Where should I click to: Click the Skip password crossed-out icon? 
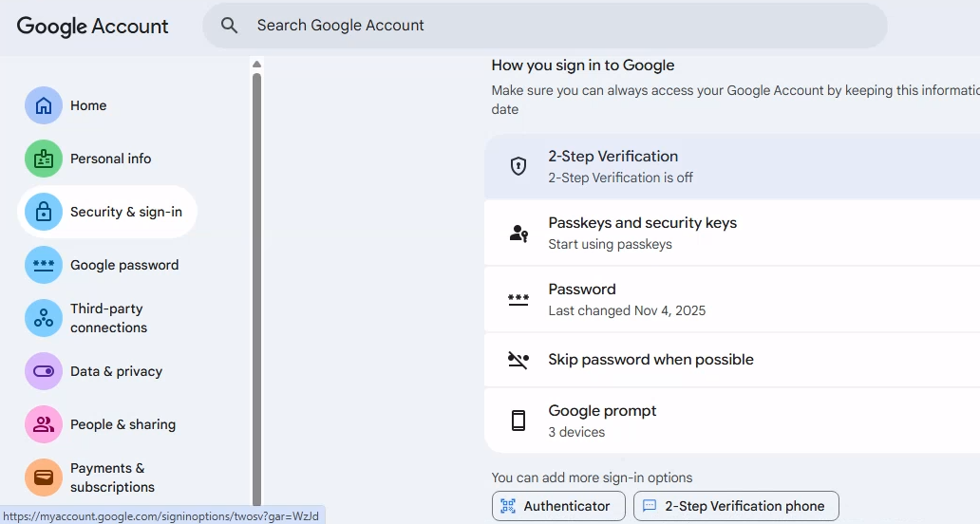518,360
